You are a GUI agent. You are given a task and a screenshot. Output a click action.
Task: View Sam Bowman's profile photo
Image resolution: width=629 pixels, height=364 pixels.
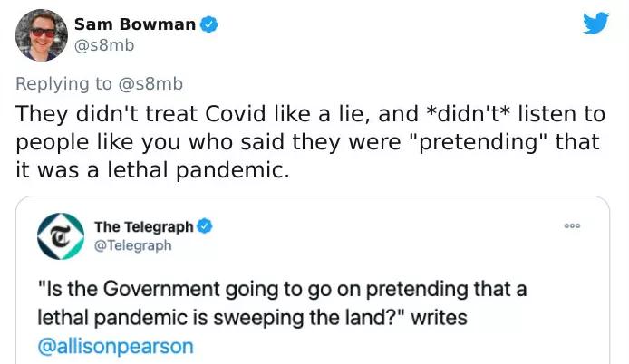click(x=43, y=34)
